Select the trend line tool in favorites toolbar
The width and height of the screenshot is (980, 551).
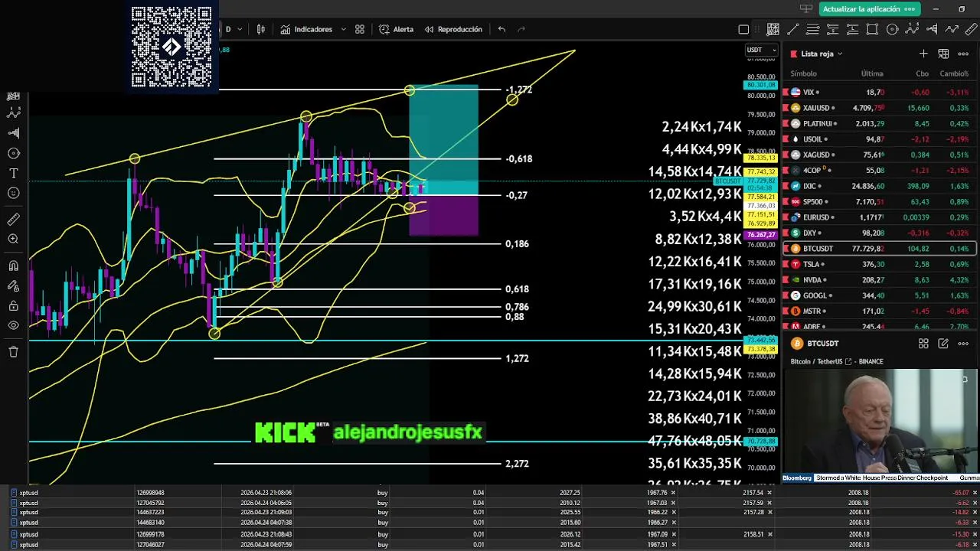(792, 30)
